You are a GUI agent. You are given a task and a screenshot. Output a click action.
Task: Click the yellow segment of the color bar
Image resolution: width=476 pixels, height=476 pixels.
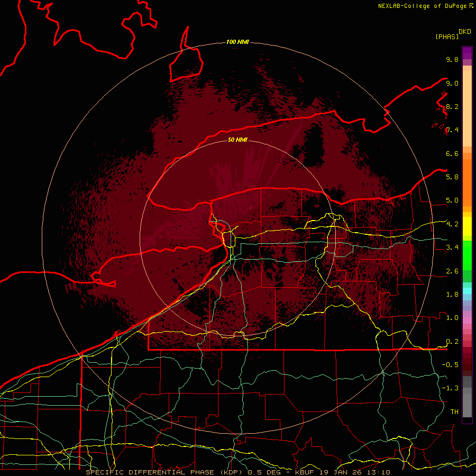click(467, 226)
